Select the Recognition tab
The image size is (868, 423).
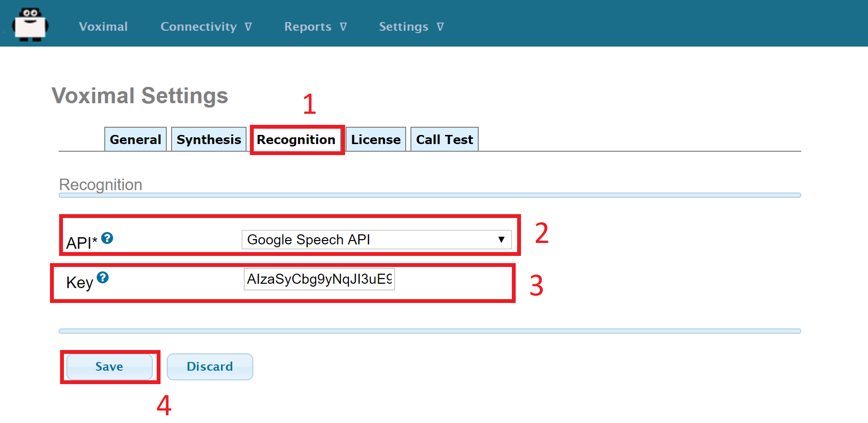296,140
